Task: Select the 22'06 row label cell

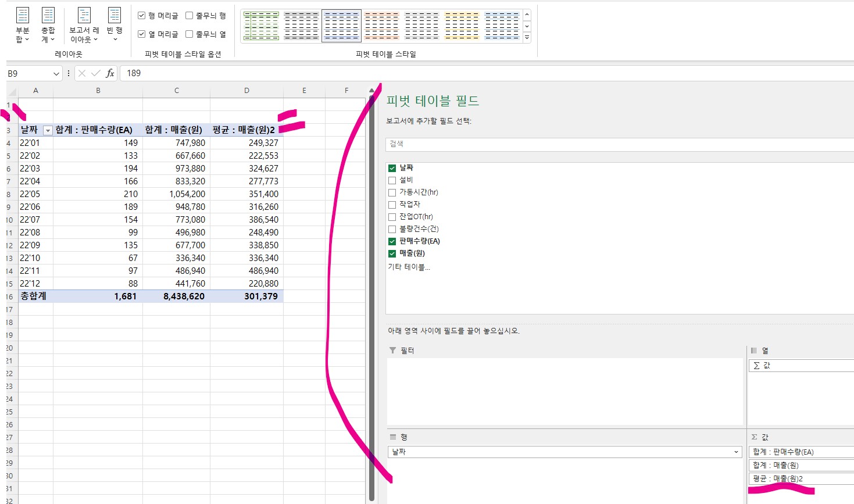Action: pos(36,207)
